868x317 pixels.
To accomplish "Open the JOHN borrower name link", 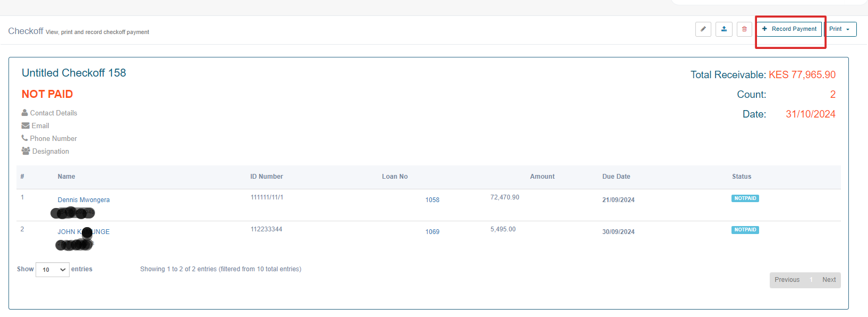I will tap(67, 232).
